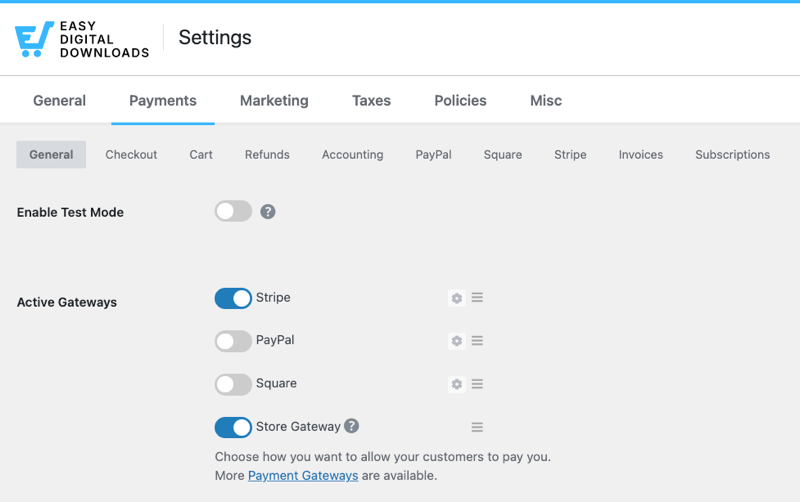Enable the Square gateway toggle
Viewport: 800px width, 502px height.
tap(233, 384)
